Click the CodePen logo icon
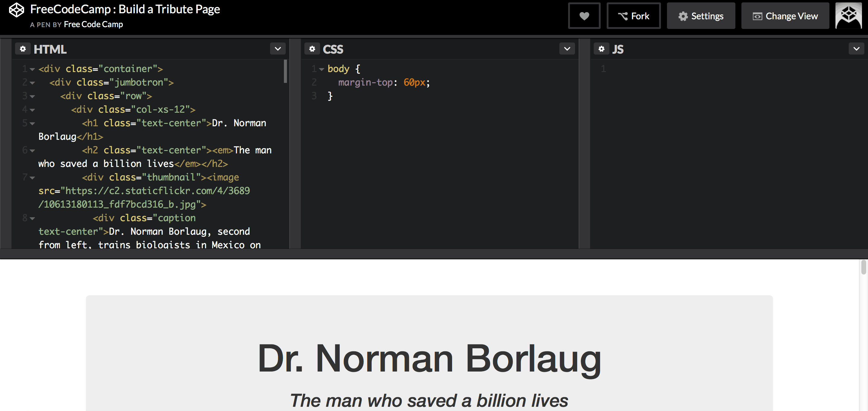 click(16, 10)
